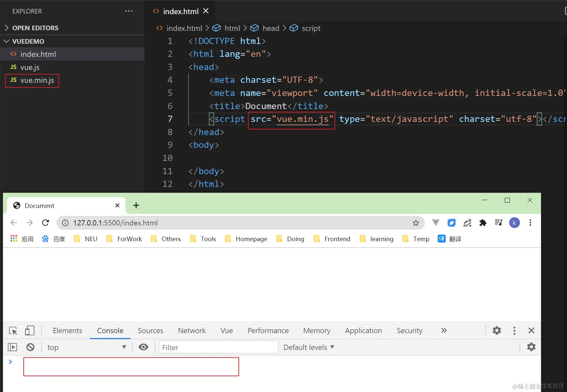567x392 pixels.
Task: Bookmark this page with the star icon
Action: click(416, 223)
